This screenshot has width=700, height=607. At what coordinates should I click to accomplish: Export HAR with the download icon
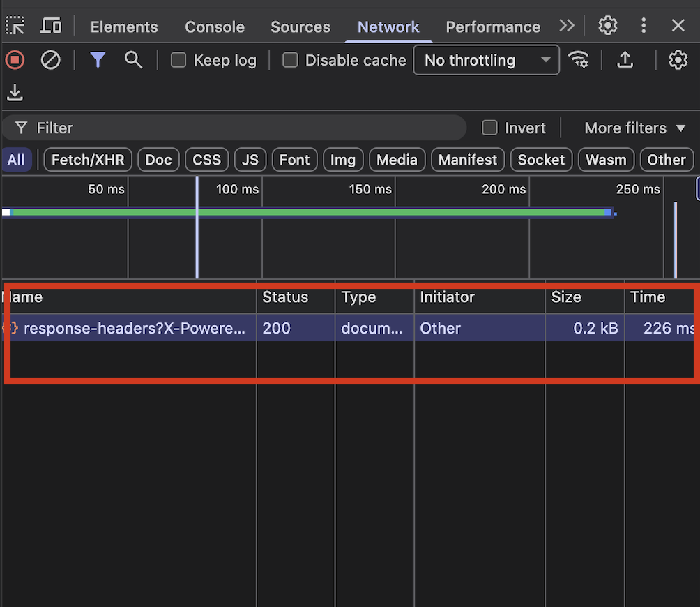click(15, 93)
